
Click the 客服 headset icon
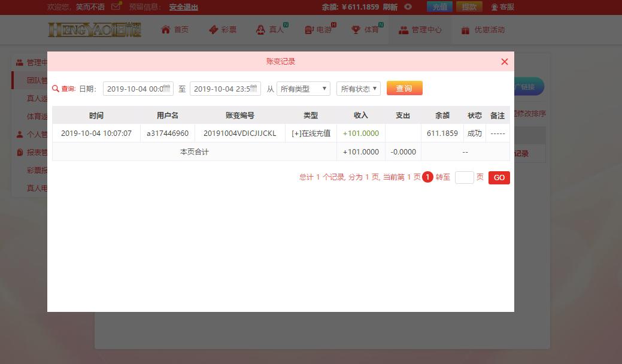494,7
